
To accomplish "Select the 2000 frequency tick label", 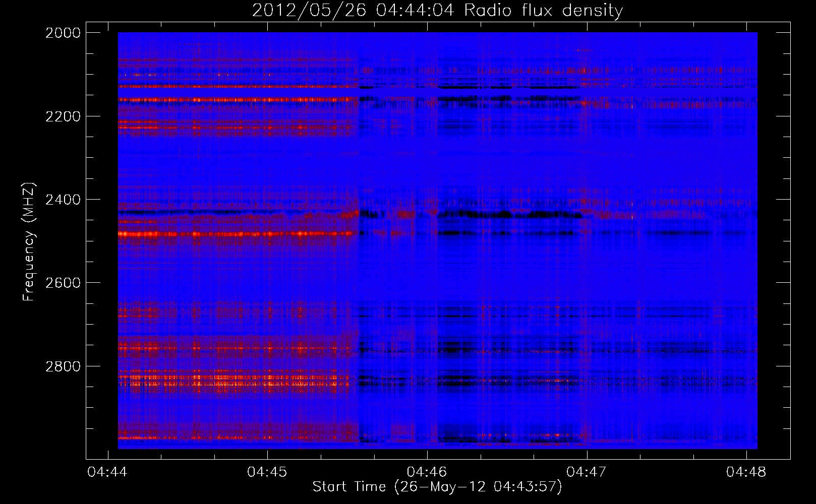I will pyautogui.click(x=63, y=33).
